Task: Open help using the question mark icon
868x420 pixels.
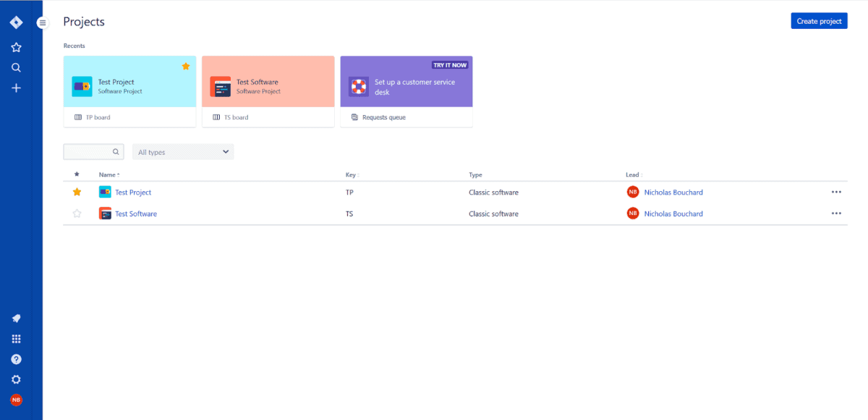Action: point(16,358)
